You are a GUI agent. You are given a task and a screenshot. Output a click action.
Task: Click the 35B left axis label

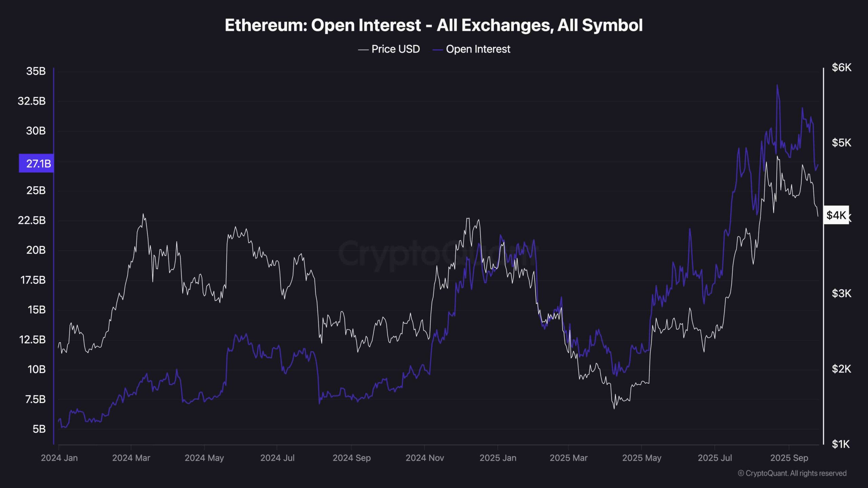click(36, 71)
